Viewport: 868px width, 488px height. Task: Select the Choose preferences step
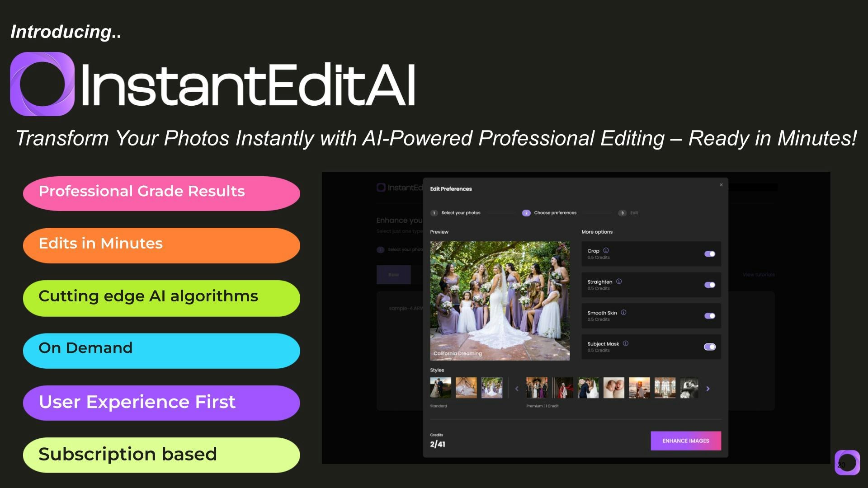pos(555,213)
